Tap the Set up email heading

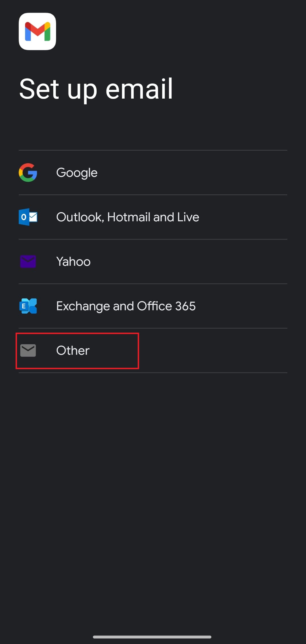(x=96, y=90)
